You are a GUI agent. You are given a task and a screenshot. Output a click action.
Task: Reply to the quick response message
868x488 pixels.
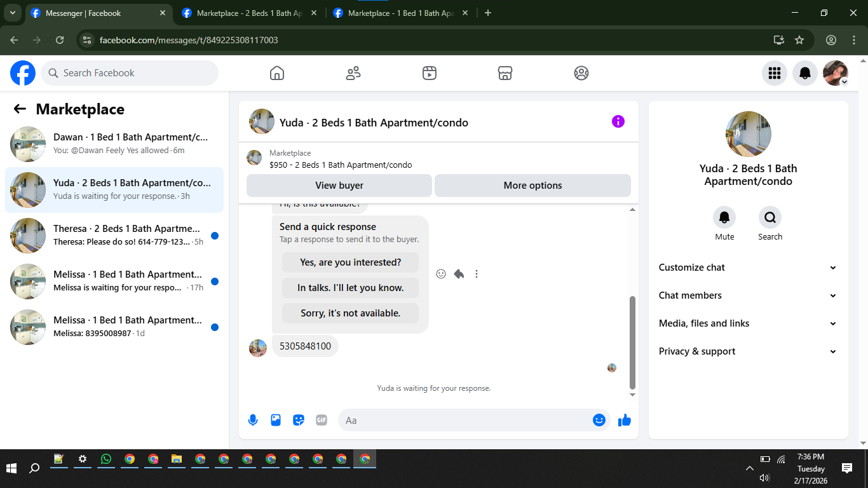coord(459,274)
